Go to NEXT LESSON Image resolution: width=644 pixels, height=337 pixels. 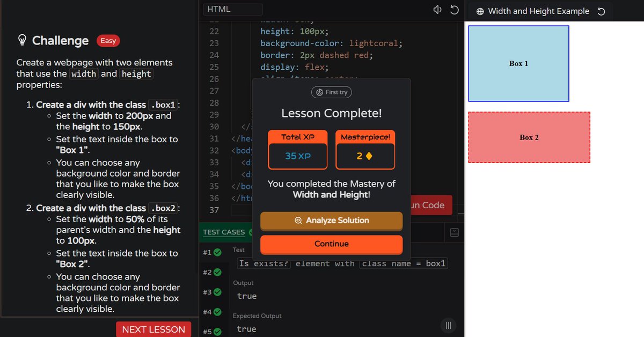[x=153, y=329]
